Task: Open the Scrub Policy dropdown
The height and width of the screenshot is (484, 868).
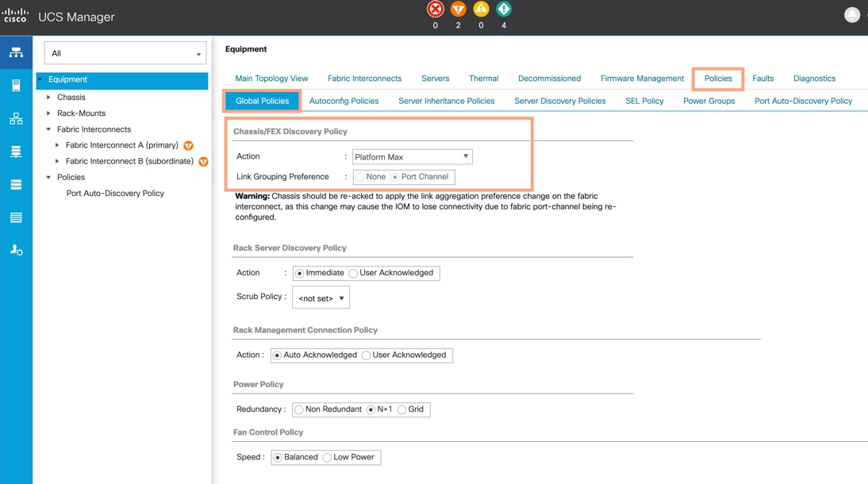Action: [x=321, y=298]
